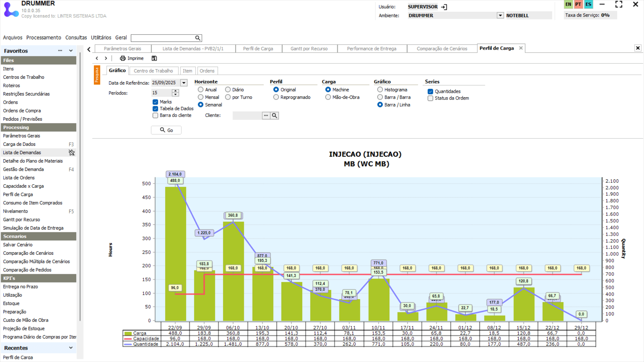Viewport: 644px width, 362px height.
Task: Toggle the Status da Ordem checkbox
Action: coord(430,98)
